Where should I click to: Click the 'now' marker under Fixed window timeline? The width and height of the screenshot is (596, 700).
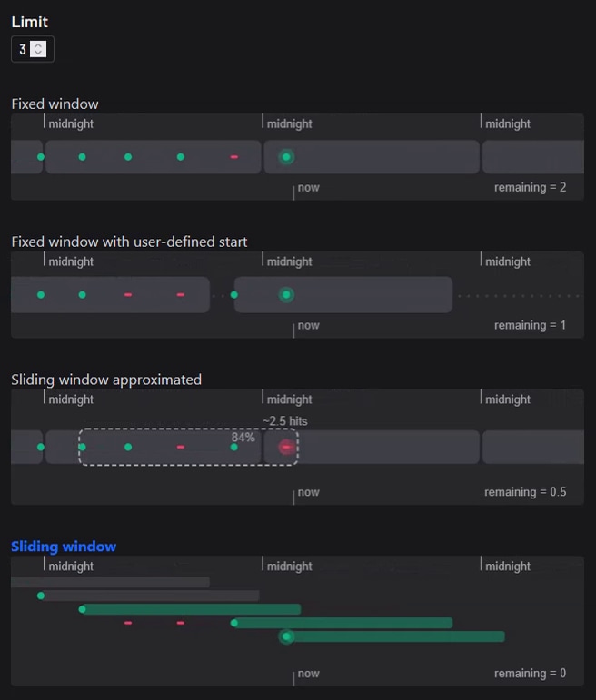308,188
